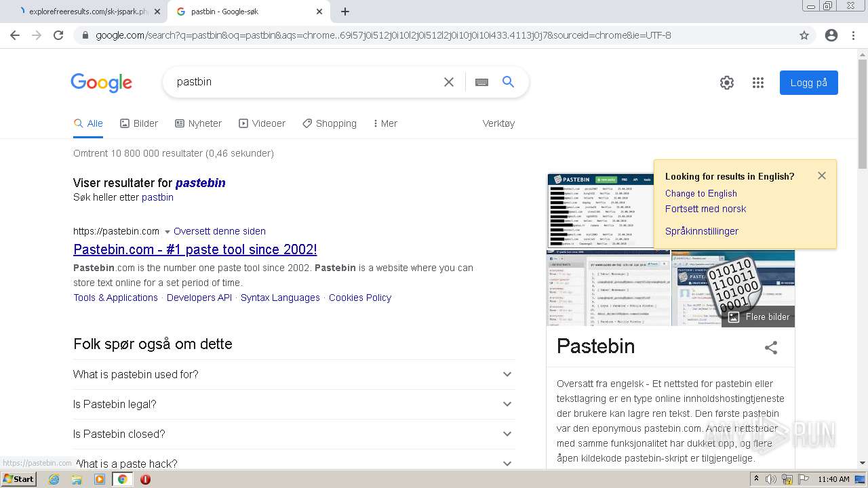The image size is (868, 488).
Task: Open the on-screen keyboard input tool
Action: pyautogui.click(x=481, y=82)
